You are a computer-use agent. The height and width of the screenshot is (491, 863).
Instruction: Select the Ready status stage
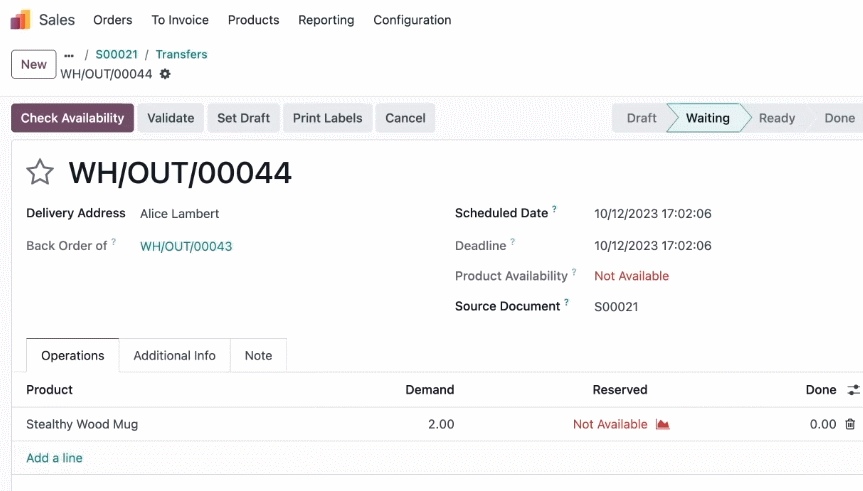(777, 118)
